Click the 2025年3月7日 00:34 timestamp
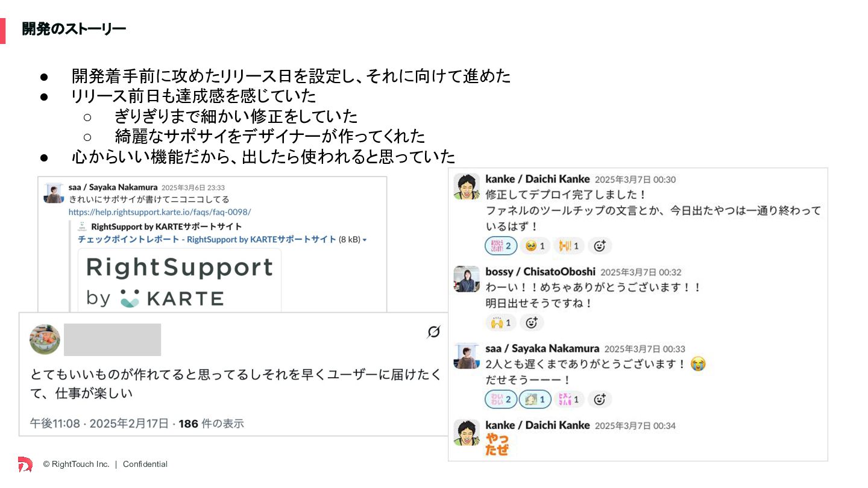The height and width of the screenshot is (488, 868). coord(635,426)
